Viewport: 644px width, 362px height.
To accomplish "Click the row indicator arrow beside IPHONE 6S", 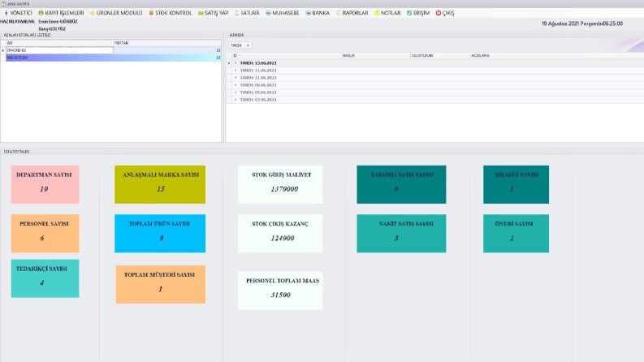I will [x=3, y=50].
